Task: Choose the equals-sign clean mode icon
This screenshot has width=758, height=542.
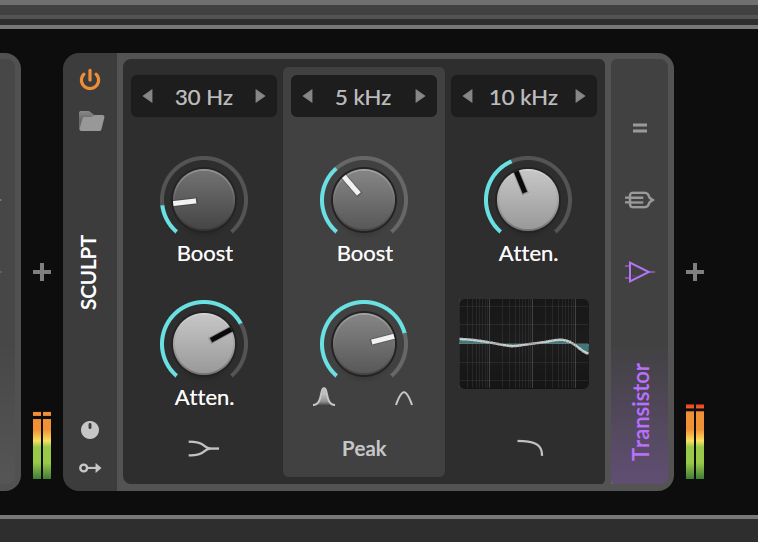Action: pos(640,128)
